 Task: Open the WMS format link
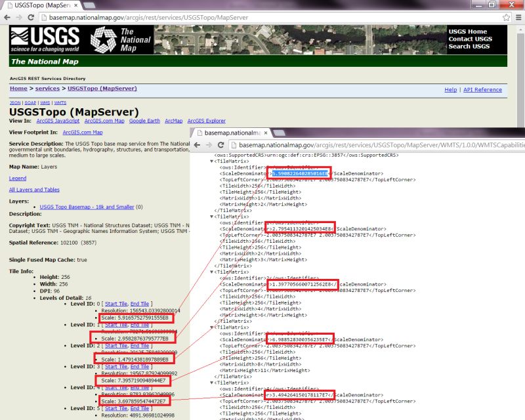coord(45,102)
